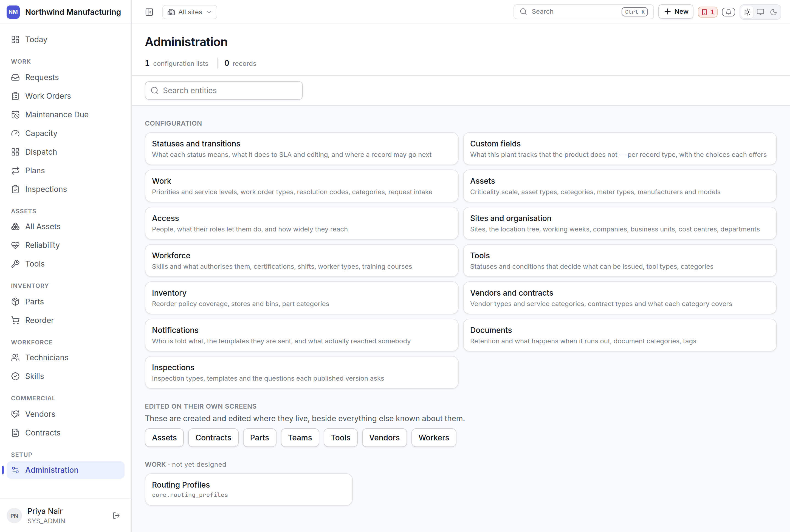790x532 pixels.
Task: Click the Work Orders clipboard icon
Action: [x=15, y=96]
